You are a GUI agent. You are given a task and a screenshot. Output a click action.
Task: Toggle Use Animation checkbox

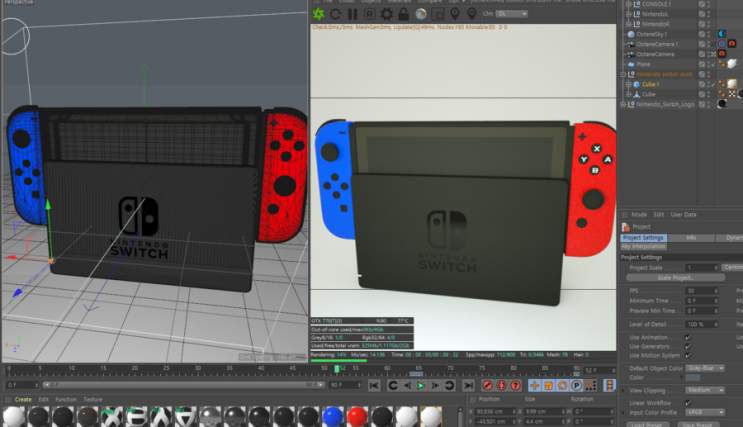click(688, 337)
